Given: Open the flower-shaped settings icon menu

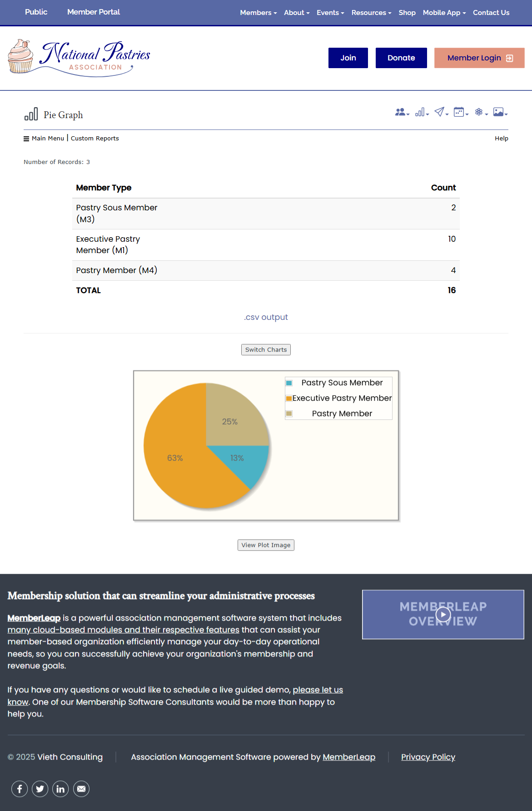Looking at the screenshot, I should pyautogui.click(x=481, y=112).
